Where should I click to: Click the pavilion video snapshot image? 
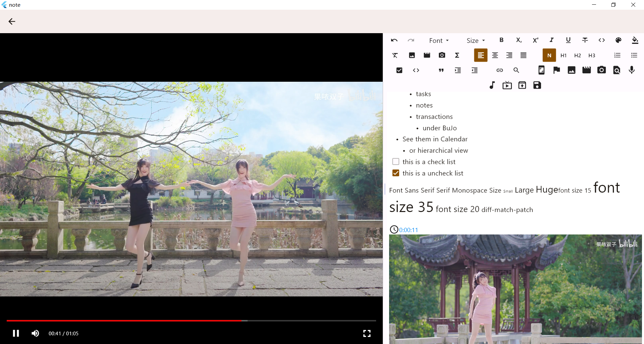click(x=516, y=289)
